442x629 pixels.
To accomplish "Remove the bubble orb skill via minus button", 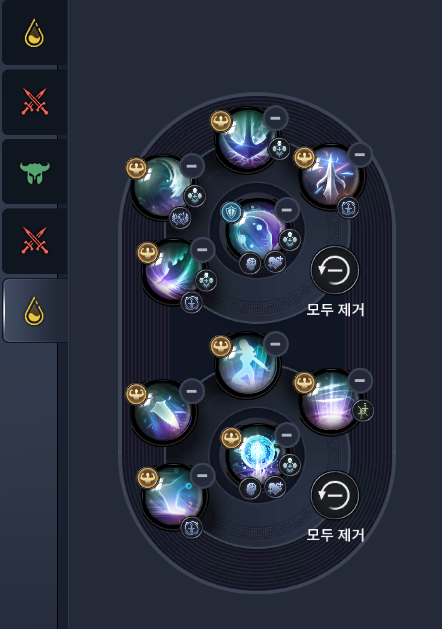I will tap(286, 210).
